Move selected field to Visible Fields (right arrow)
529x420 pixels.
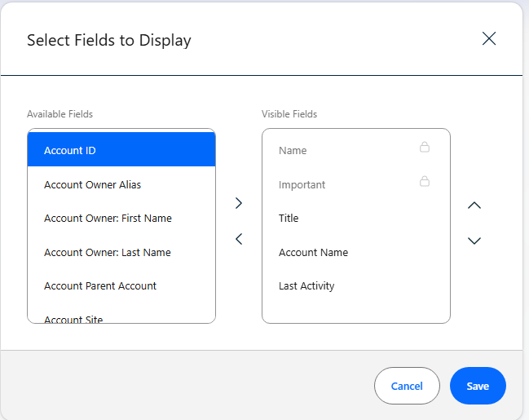click(x=239, y=203)
